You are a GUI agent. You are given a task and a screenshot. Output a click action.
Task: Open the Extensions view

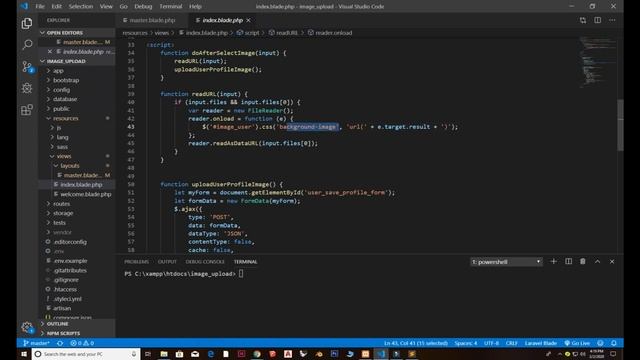[x=27, y=110]
